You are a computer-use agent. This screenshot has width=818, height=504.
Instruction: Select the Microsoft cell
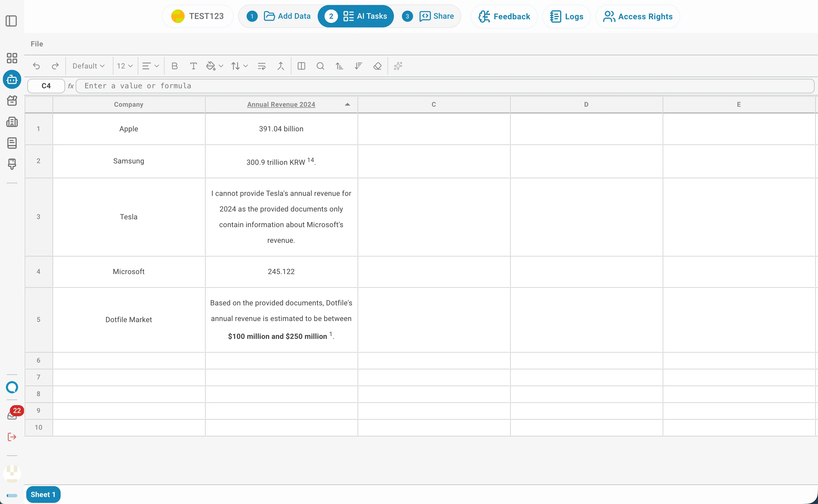(129, 272)
